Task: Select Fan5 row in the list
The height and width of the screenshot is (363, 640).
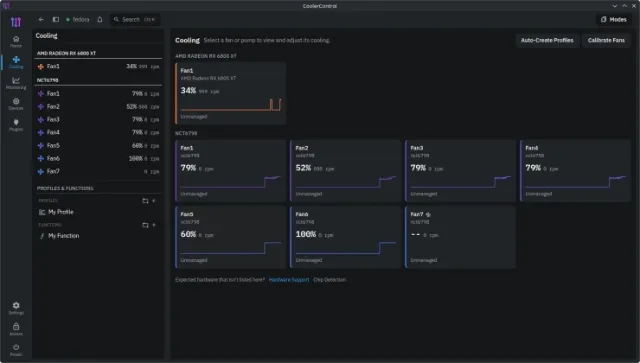Action: (98, 145)
